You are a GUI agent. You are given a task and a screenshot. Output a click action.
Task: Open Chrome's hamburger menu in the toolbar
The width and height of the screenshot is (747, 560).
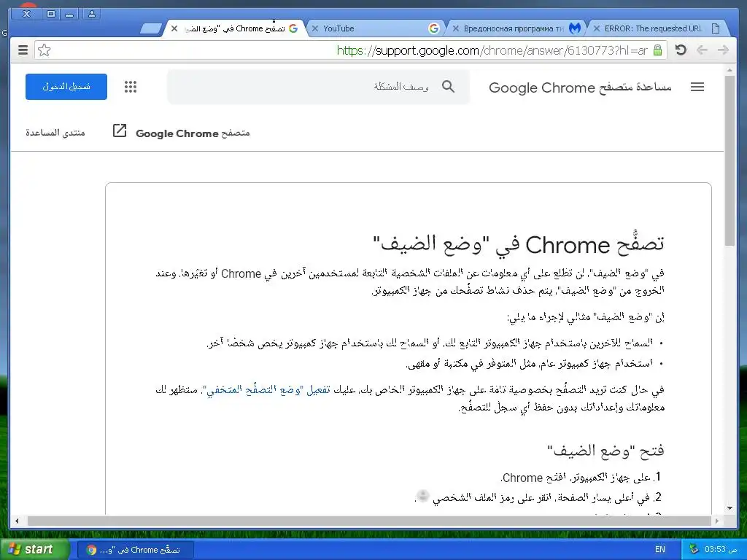tap(23, 50)
